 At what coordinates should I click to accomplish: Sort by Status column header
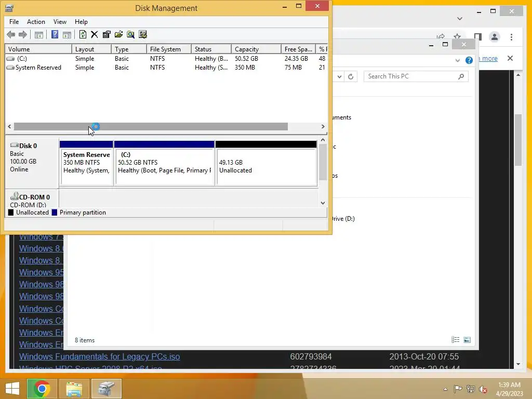tap(211, 49)
